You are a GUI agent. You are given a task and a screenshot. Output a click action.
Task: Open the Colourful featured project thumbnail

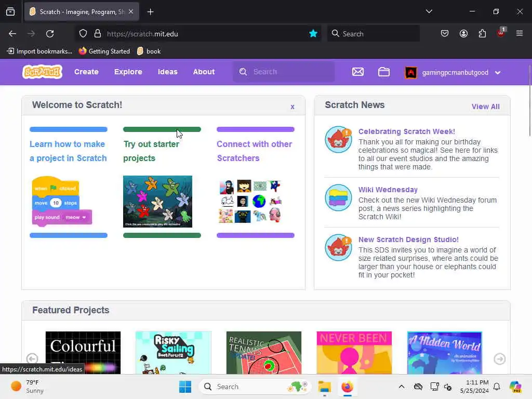83,353
